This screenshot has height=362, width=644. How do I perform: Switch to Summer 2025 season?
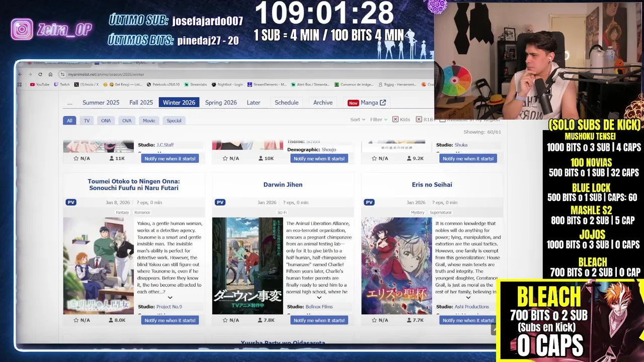point(101,103)
